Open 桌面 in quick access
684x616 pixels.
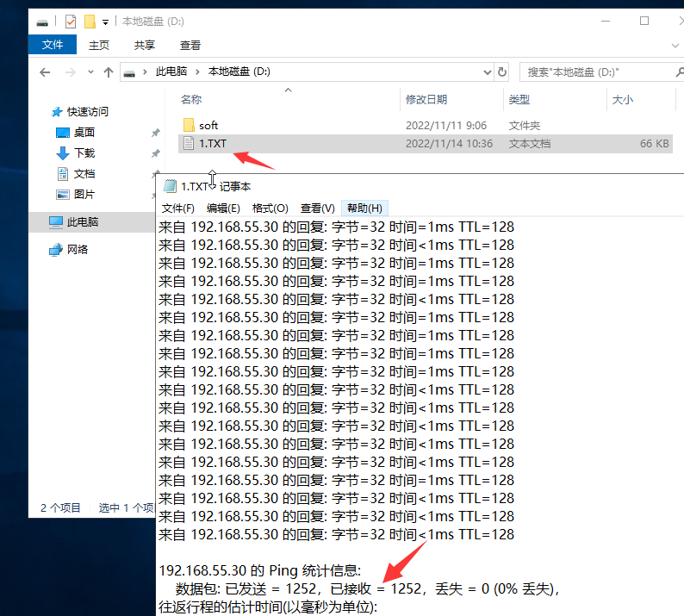pos(84,132)
